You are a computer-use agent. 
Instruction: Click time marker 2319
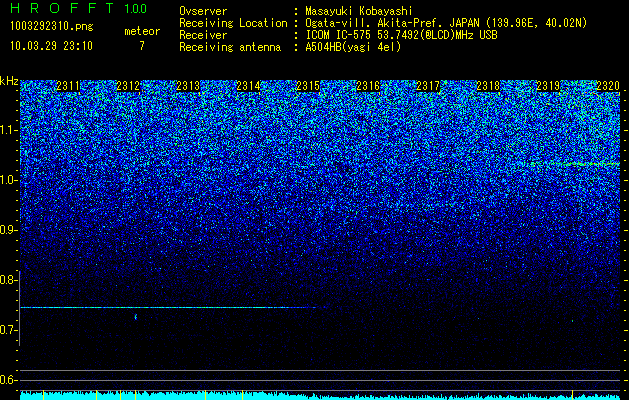click(548, 86)
